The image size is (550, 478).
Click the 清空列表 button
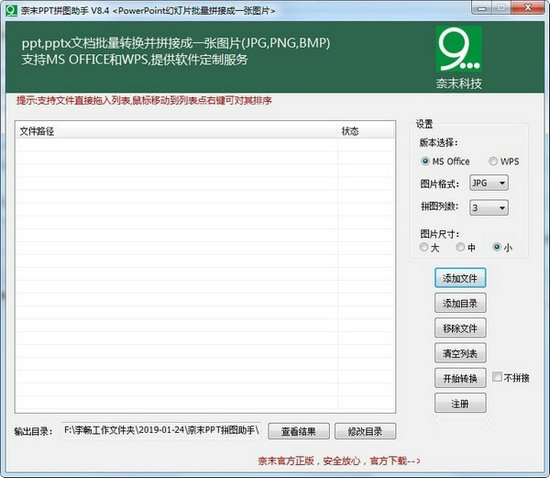pos(460,353)
